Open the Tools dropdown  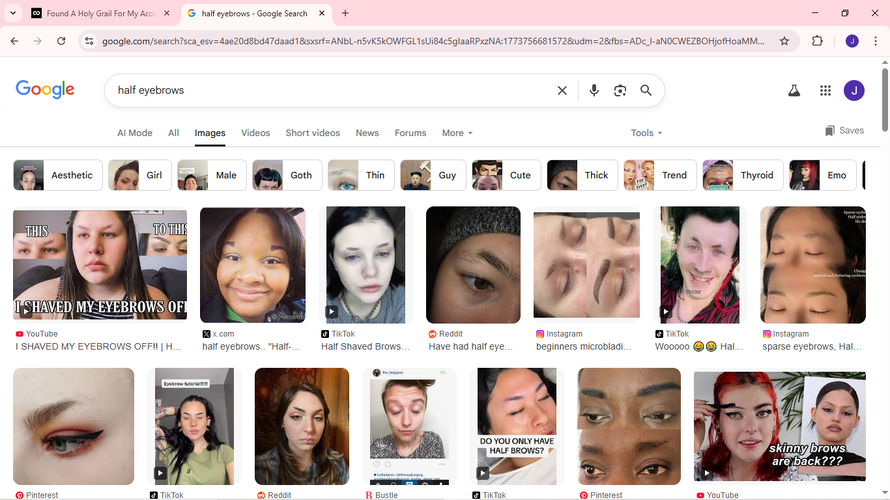(x=646, y=133)
